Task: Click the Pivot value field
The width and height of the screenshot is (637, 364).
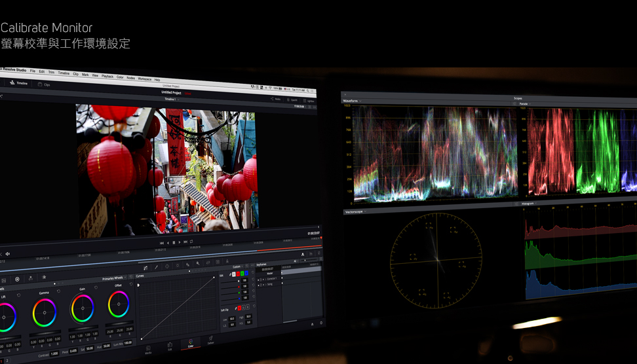Action: click(x=73, y=351)
